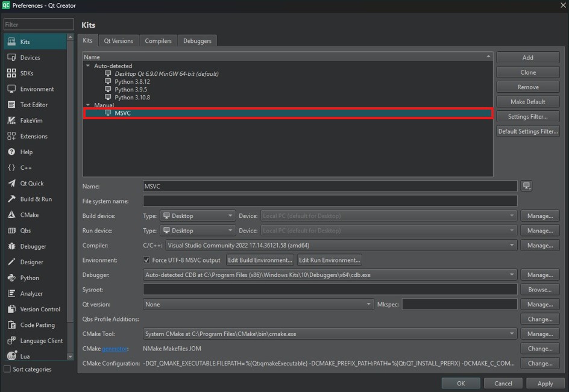
Task: Open the Debugger selection dropdown
Action: coord(330,275)
